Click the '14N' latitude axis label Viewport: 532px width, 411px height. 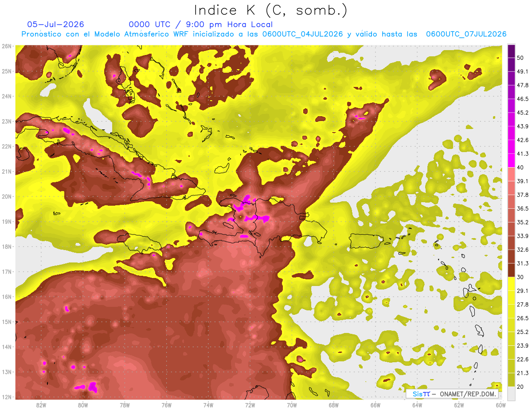click(6, 347)
